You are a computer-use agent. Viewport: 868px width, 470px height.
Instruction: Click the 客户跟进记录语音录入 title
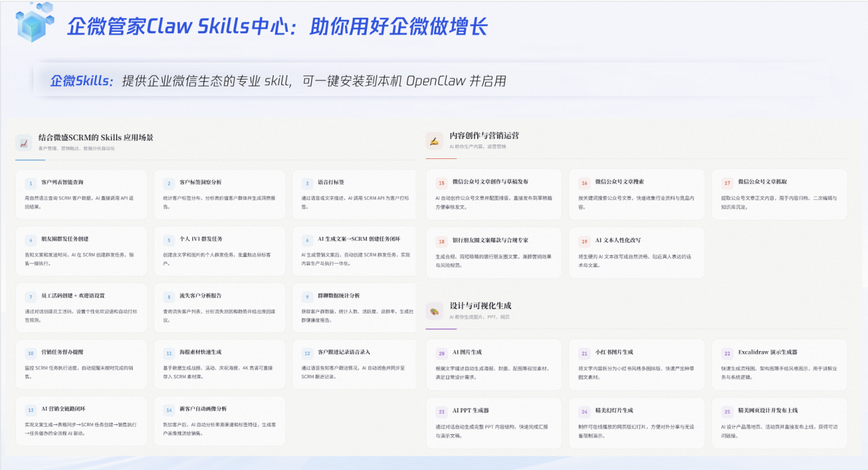pos(344,352)
